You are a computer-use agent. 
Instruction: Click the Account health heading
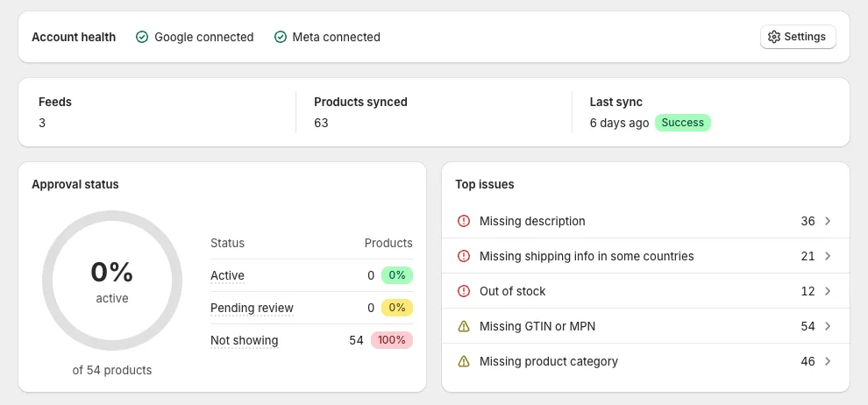(x=74, y=37)
